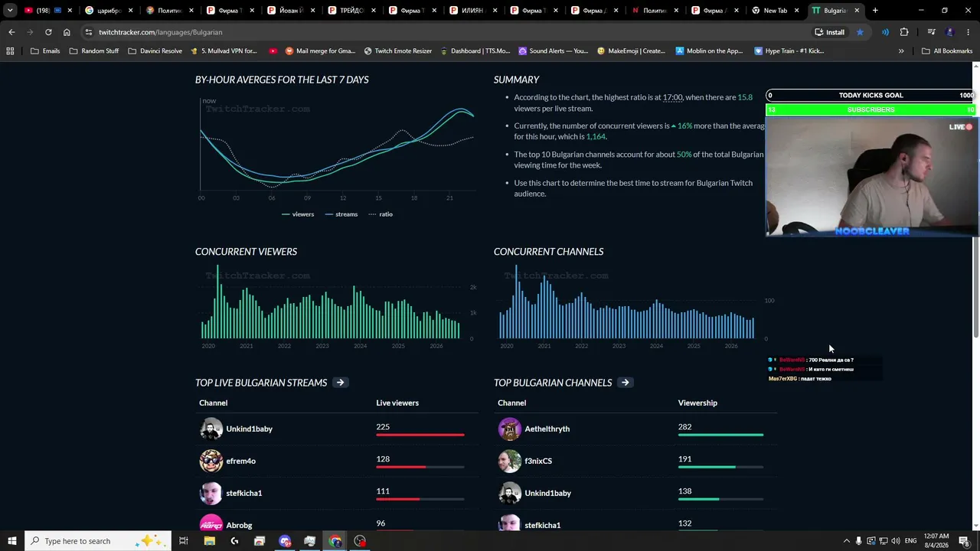This screenshot has width=980, height=551.
Task: Toggle the viewers series in chart legend
Action: point(298,214)
